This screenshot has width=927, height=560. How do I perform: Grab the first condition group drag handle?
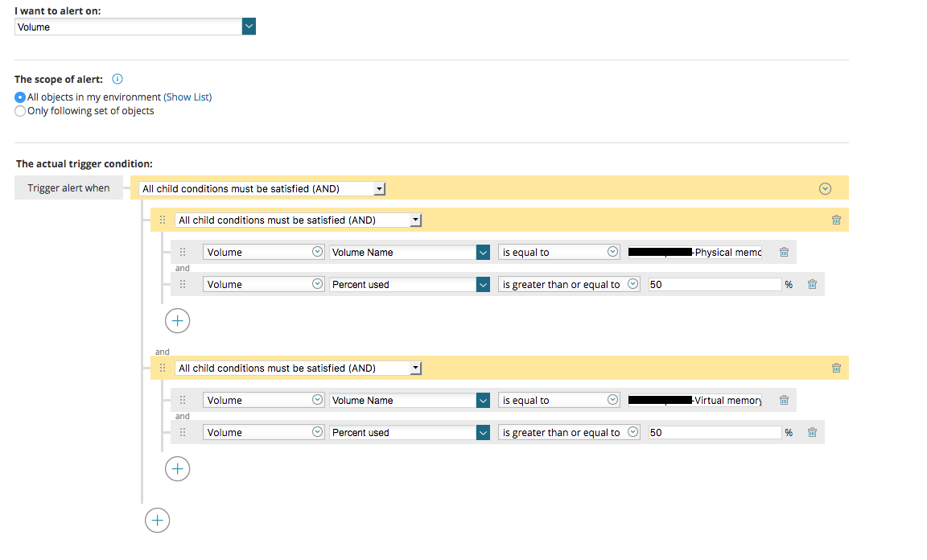163,220
